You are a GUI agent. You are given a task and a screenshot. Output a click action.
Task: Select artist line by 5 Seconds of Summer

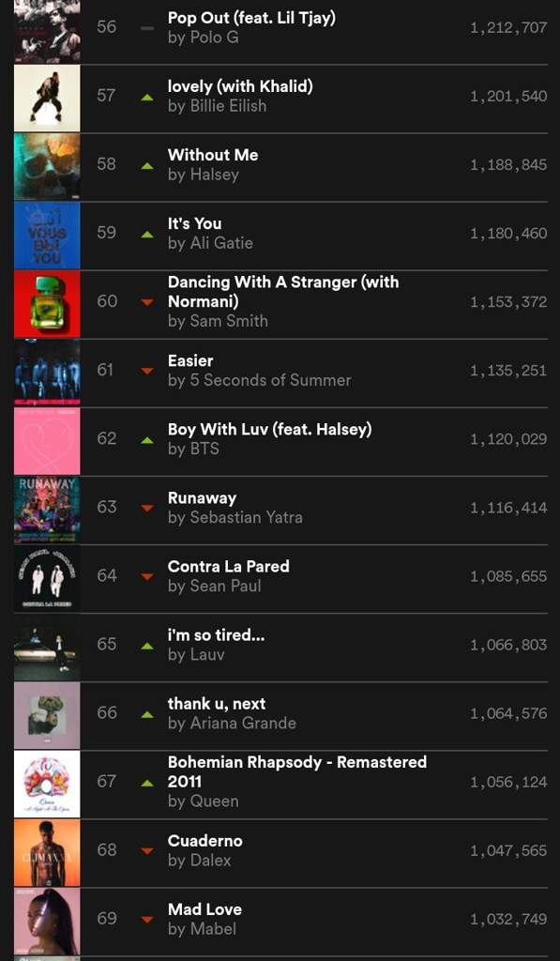(x=260, y=380)
